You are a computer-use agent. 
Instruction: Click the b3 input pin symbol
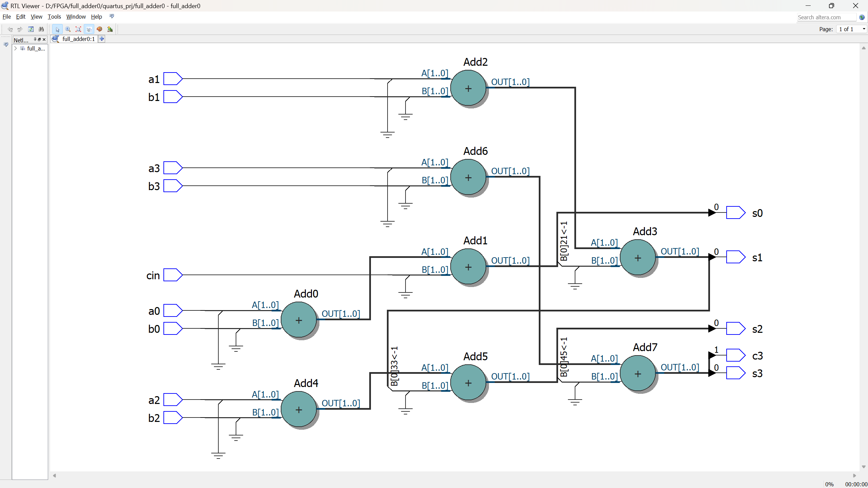pos(173,186)
